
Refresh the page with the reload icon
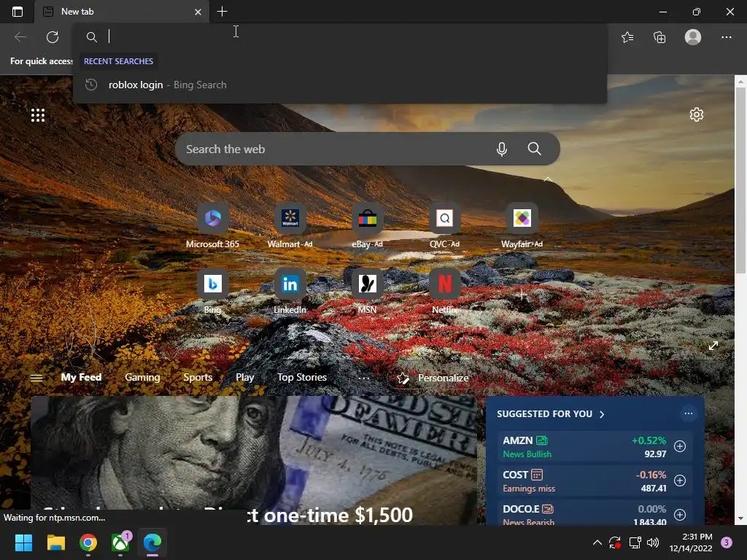tap(53, 36)
